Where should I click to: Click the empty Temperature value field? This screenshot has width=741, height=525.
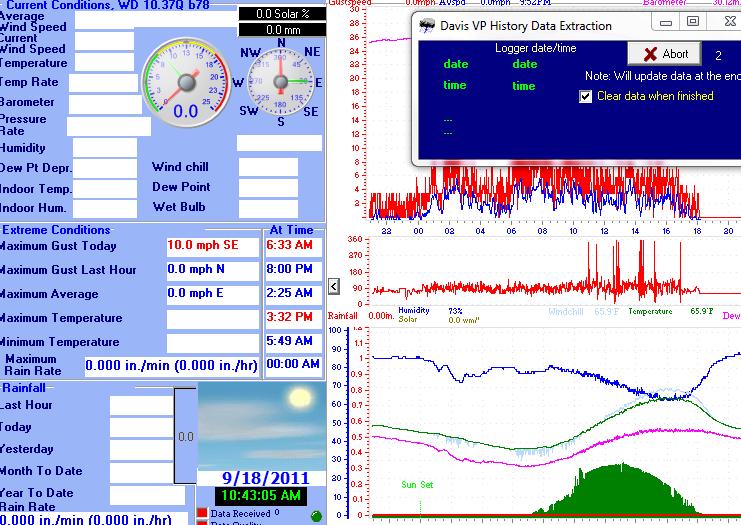[104, 62]
